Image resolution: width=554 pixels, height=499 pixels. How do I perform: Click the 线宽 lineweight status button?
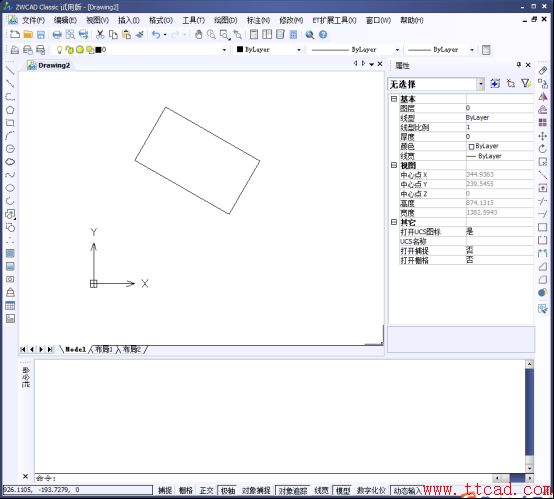tap(321, 490)
